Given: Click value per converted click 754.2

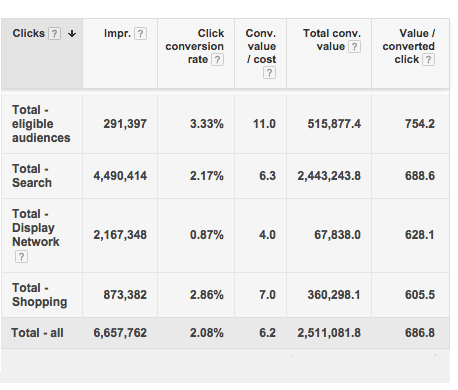Looking at the screenshot, I should [420, 124].
